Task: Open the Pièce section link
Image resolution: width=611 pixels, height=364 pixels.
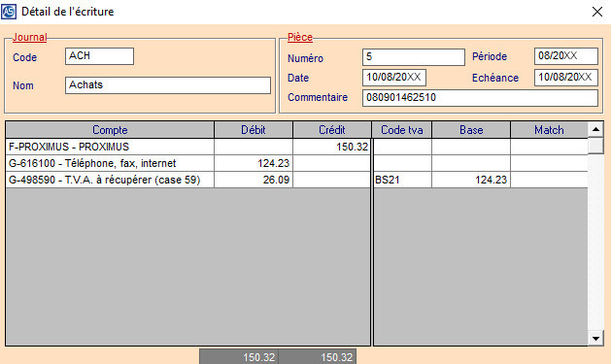Action: 300,38
